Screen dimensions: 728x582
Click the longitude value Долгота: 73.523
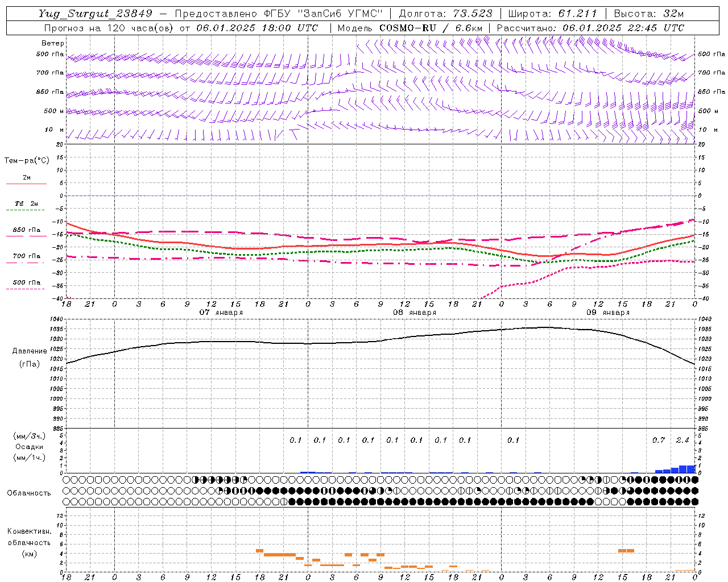pyautogui.click(x=446, y=14)
